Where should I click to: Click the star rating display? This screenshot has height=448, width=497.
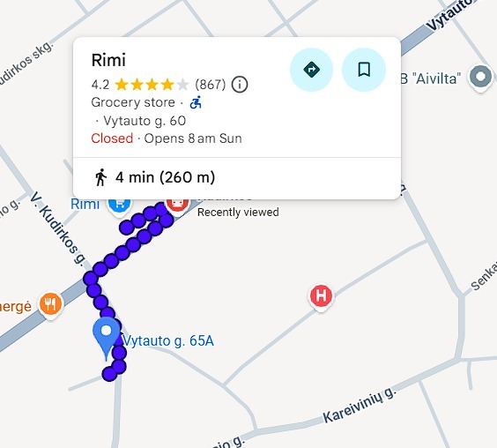(x=152, y=85)
